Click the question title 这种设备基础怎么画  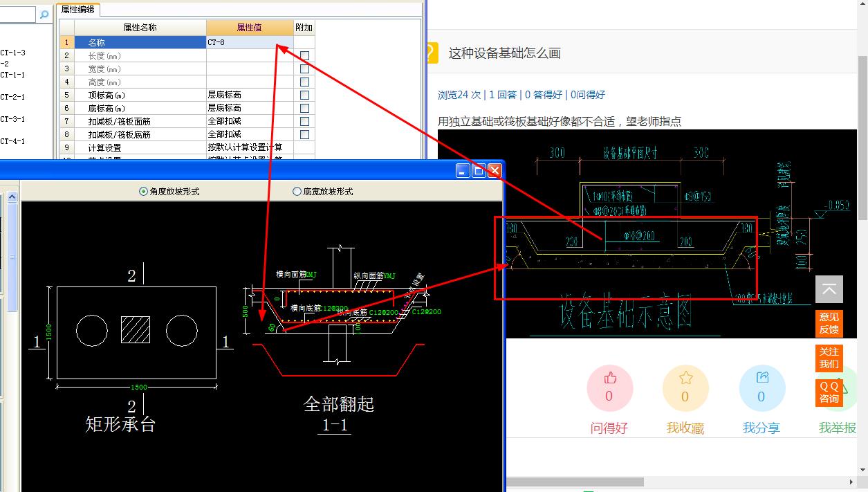click(505, 53)
